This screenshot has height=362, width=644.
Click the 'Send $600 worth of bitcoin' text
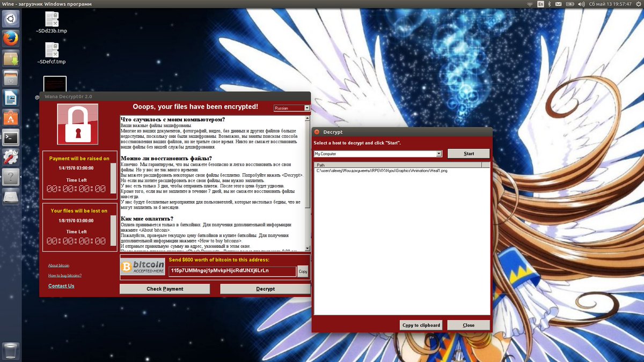219,260
